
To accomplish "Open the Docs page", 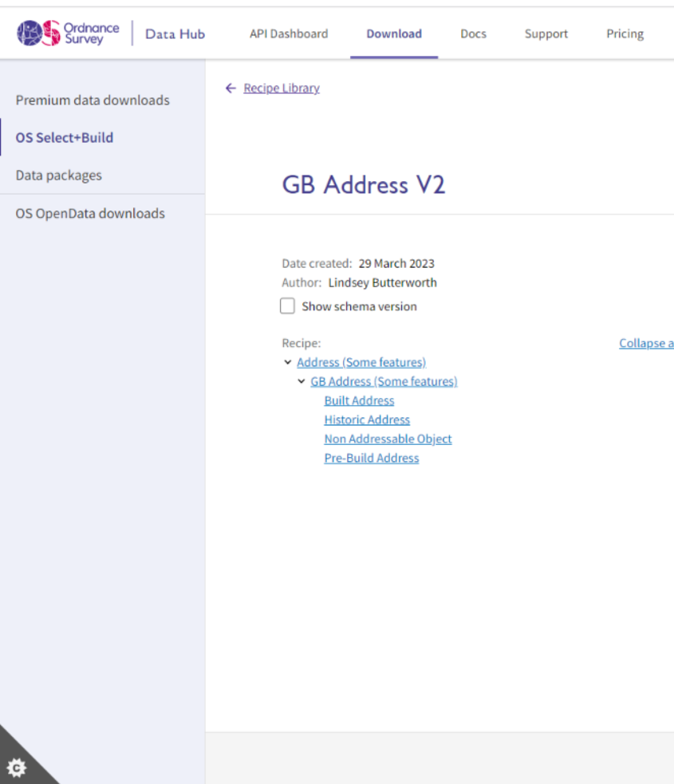I will coord(473,33).
